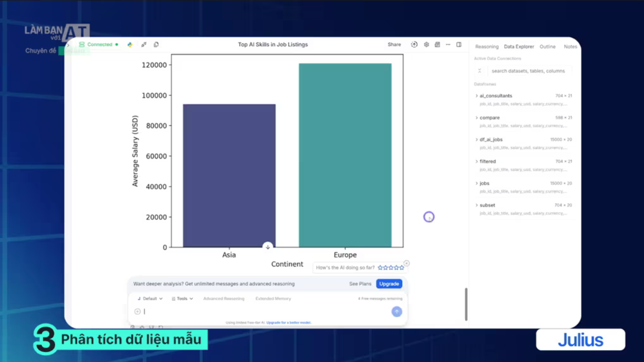Click the search datasets input field
Viewport: 644px width, 362px height.
pyautogui.click(x=528, y=71)
